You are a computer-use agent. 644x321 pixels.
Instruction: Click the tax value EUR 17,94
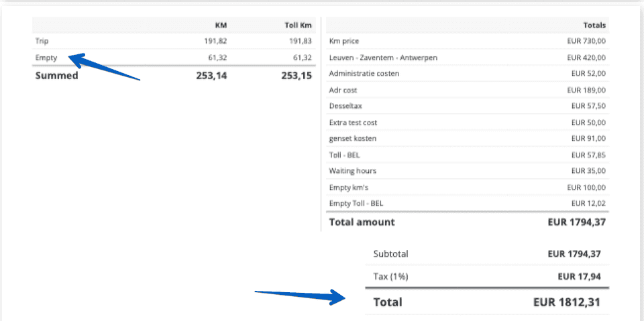[x=579, y=277]
